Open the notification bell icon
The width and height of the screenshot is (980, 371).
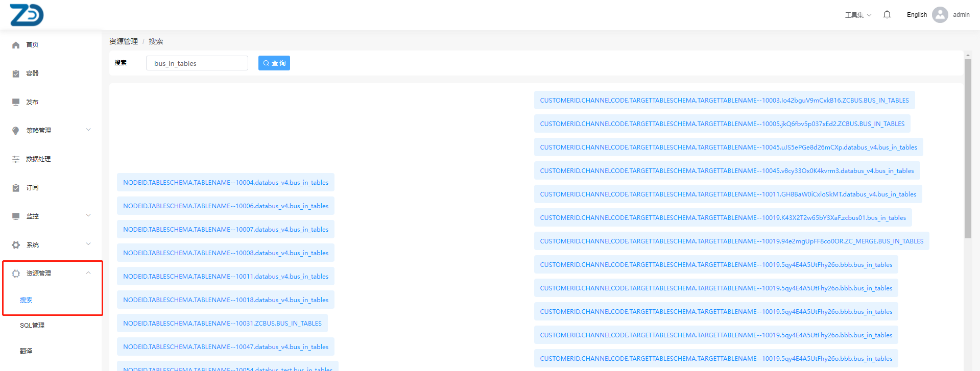tap(887, 15)
